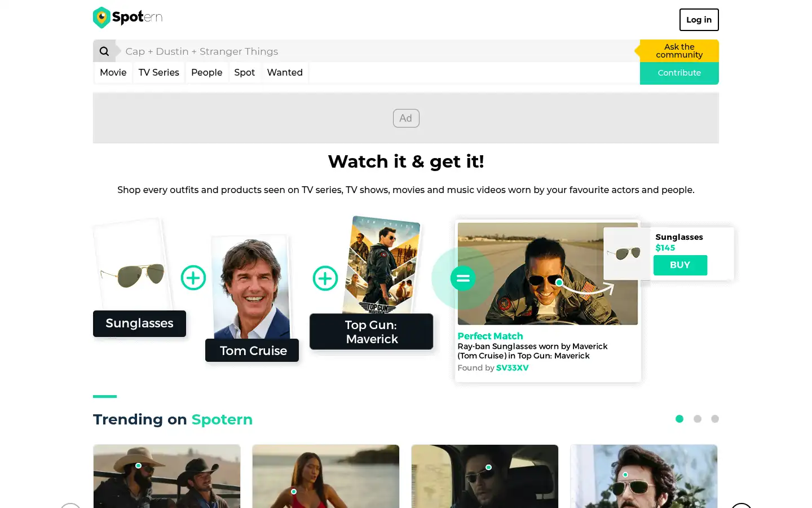Open the Wanted tab
This screenshot has width=812, height=508.
click(285, 72)
